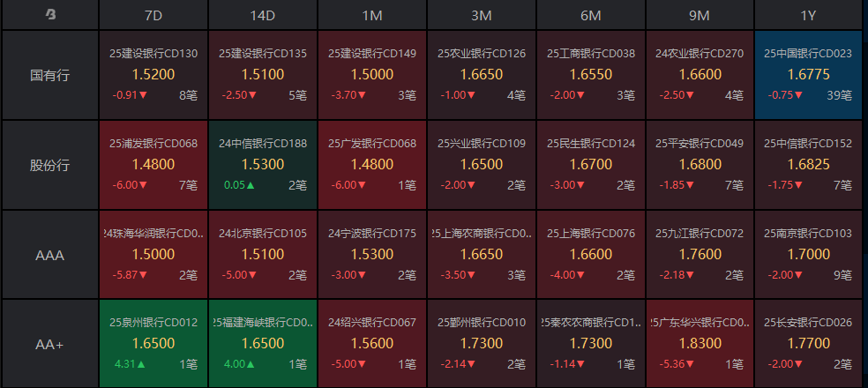Click the 3M column header
The width and height of the screenshot is (868, 388).
click(x=481, y=15)
